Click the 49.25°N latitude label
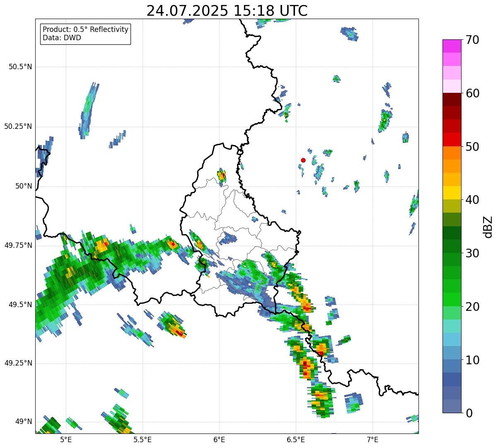Viewport: 498px width, 448px height. point(18,363)
